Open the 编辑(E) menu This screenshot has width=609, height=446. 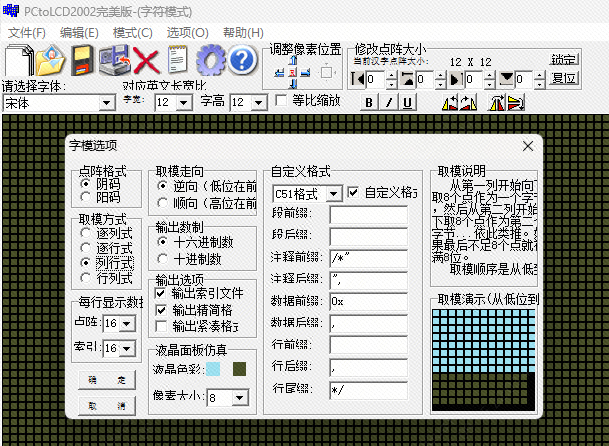[79, 33]
